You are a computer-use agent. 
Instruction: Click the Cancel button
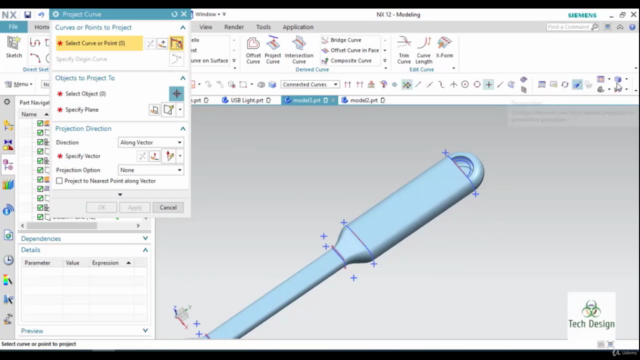click(x=168, y=207)
